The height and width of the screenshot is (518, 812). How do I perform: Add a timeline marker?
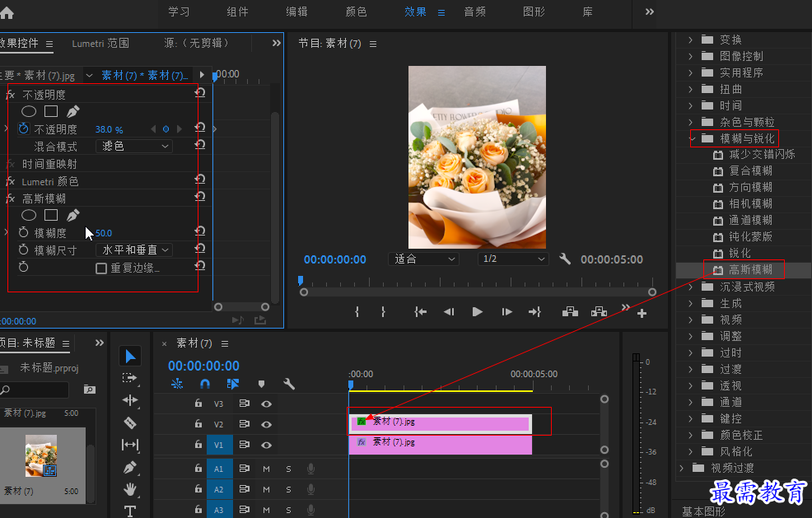[262, 384]
